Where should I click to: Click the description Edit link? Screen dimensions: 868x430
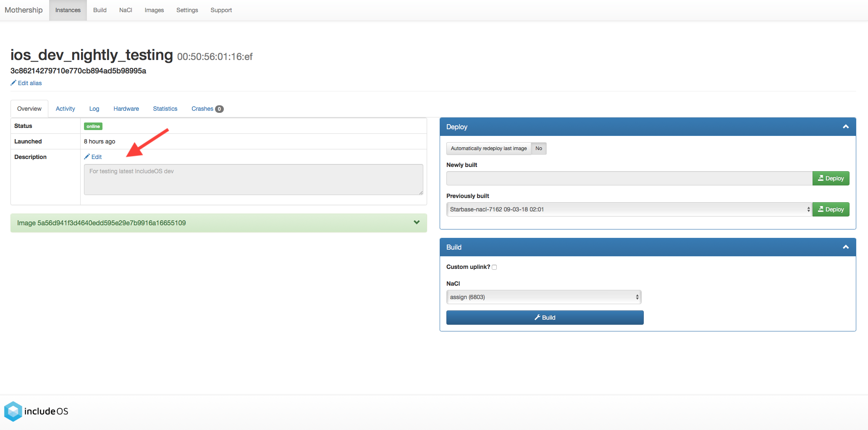click(97, 157)
